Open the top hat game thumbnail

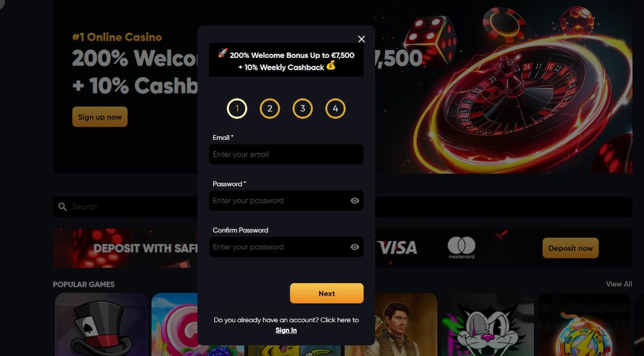[101, 324]
